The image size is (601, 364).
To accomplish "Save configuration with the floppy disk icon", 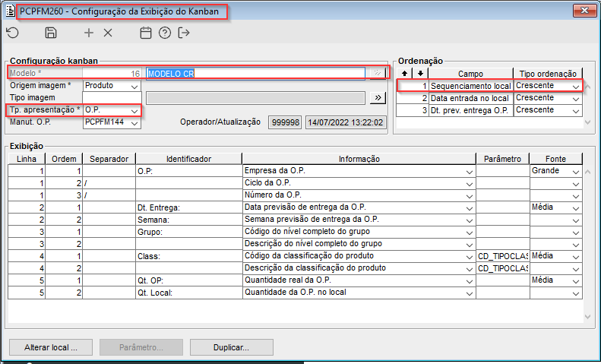I will [51, 33].
